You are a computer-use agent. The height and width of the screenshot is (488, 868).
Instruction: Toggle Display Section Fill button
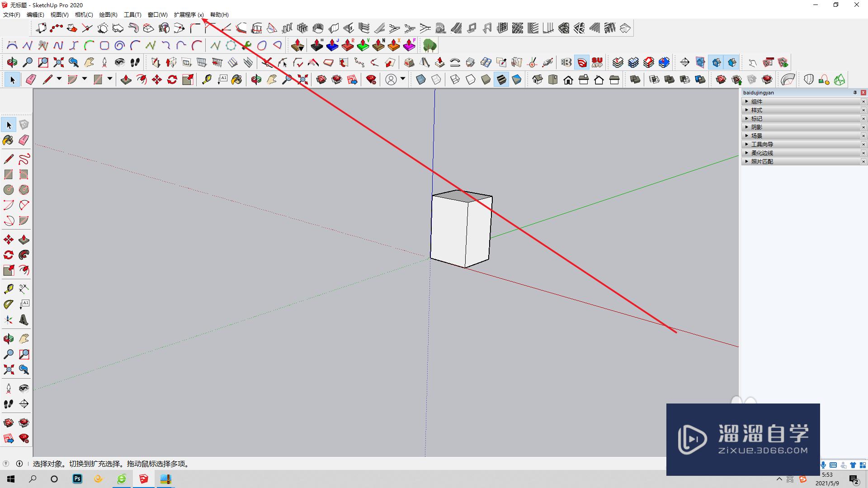pos(732,62)
